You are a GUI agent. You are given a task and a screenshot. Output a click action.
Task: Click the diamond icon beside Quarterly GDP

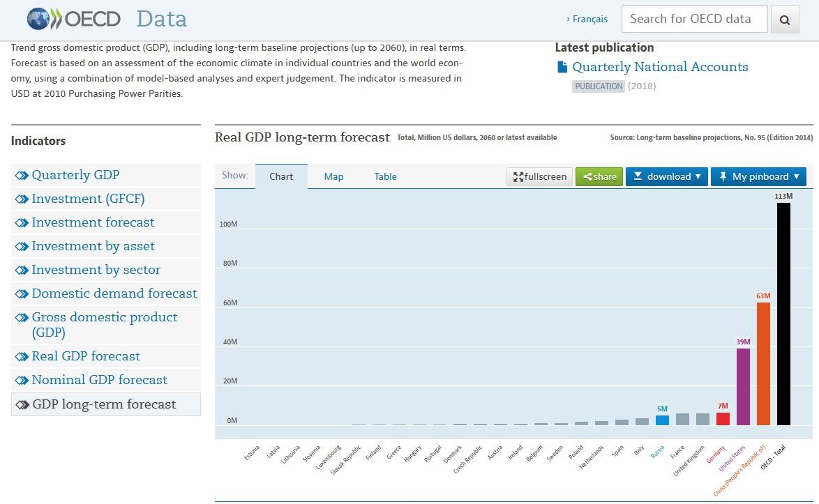coord(22,175)
